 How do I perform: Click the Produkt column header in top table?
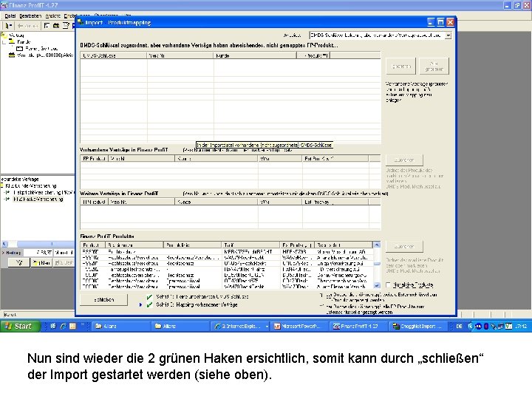coord(313,55)
